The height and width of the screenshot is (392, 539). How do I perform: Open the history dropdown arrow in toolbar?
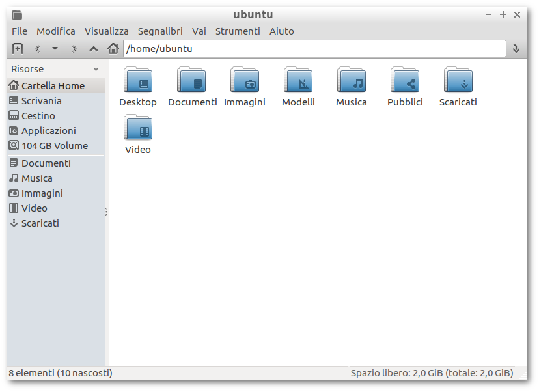point(55,48)
